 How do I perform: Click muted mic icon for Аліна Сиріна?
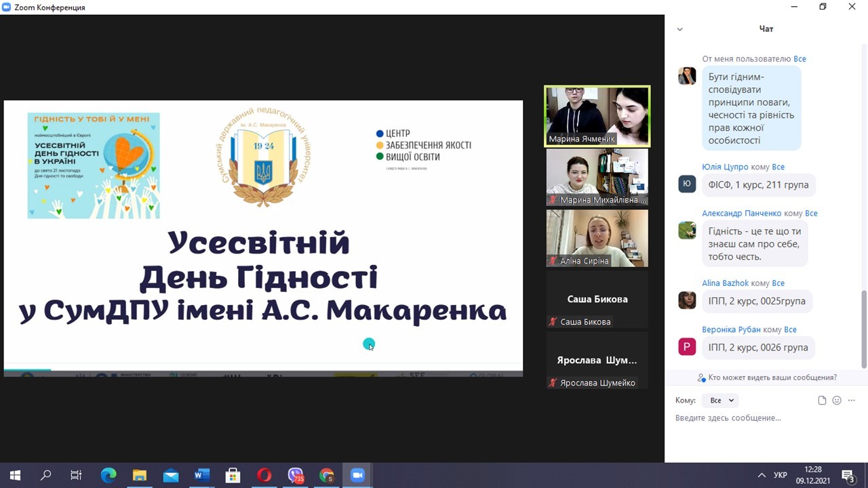pyautogui.click(x=553, y=261)
